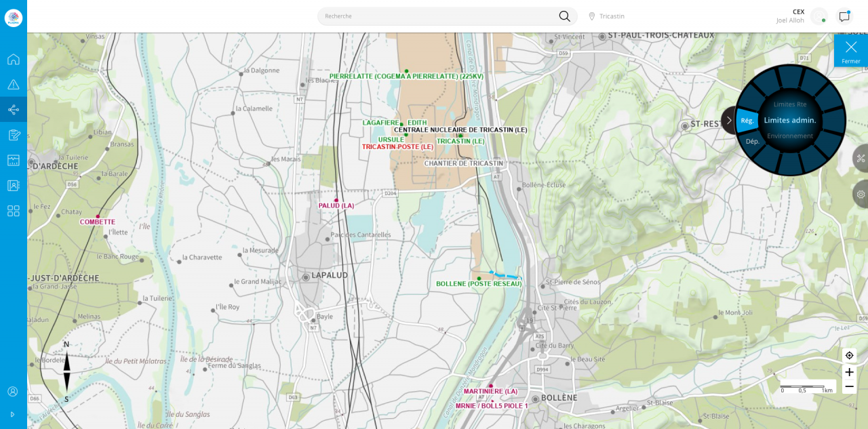Zoom in the map with plus button
868x429 pixels.
click(x=849, y=372)
